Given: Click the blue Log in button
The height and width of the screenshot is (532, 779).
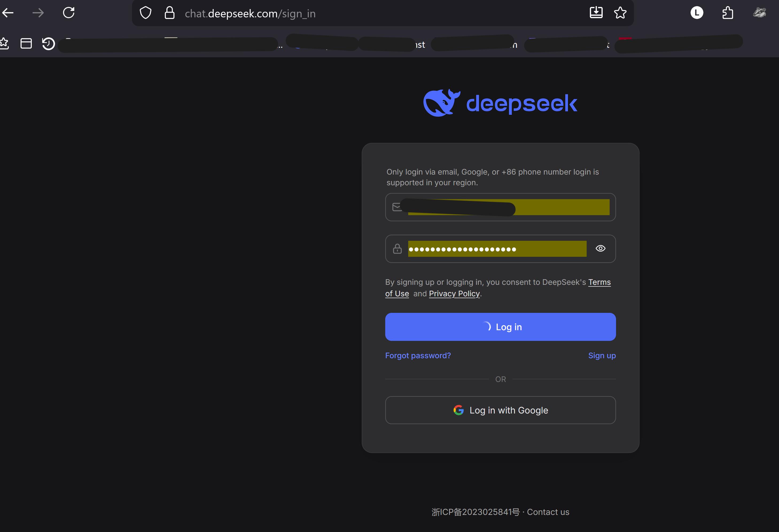Looking at the screenshot, I should point(500,327).
